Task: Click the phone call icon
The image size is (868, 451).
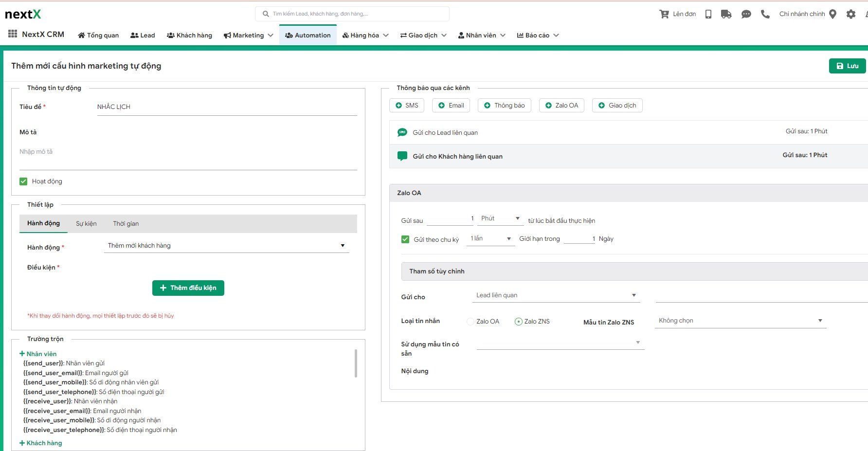Action: (x=765, y=14)
